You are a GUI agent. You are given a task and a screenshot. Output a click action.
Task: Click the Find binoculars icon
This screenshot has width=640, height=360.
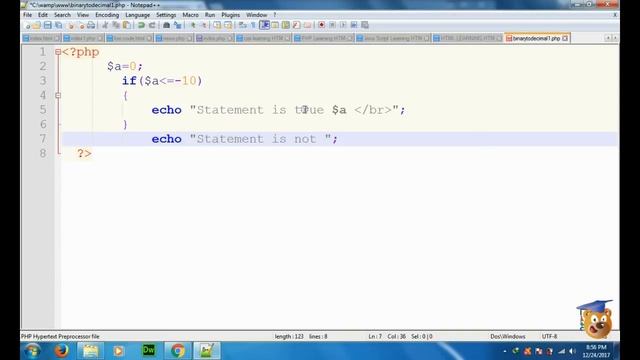166,25
